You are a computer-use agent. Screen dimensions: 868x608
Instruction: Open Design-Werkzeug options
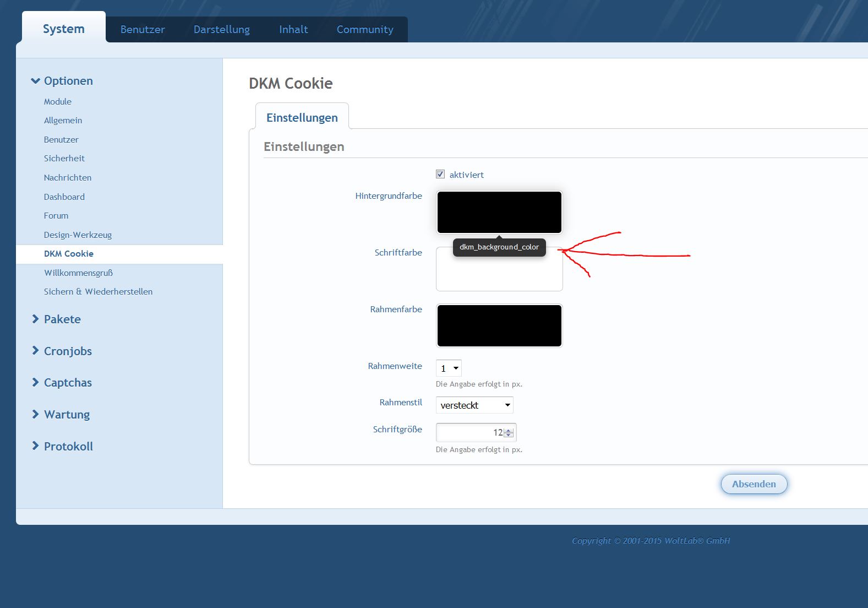point(78,235)
